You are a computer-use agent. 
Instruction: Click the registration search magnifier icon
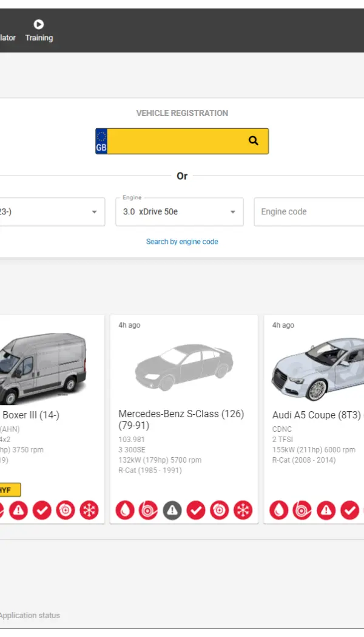coord(253,140)
